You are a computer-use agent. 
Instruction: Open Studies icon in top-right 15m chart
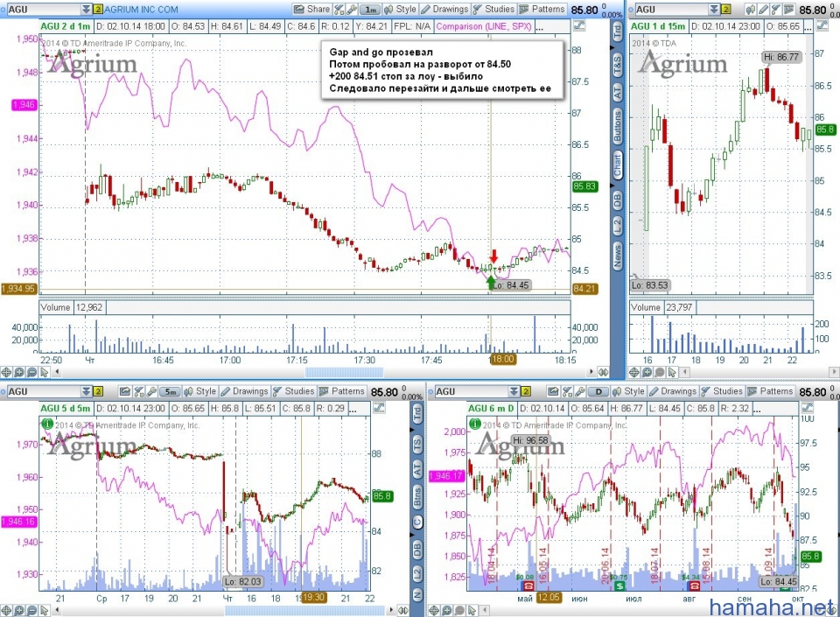pos(776,9)
